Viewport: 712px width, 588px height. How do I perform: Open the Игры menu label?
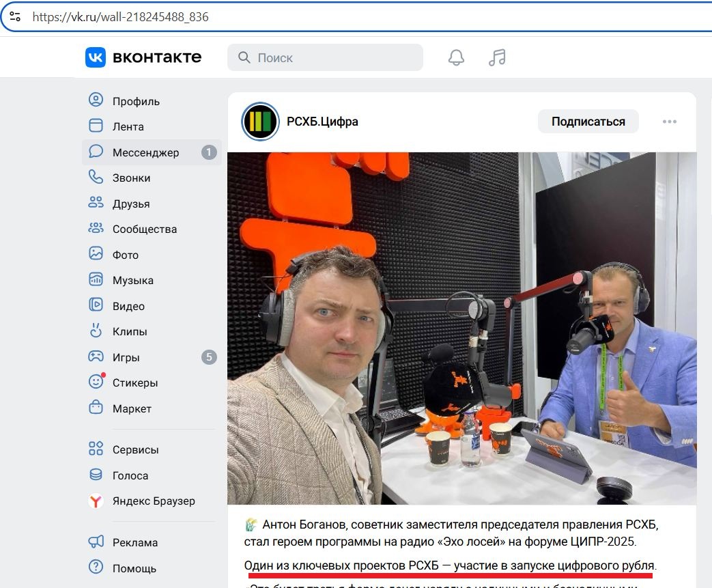click(126, 358)
